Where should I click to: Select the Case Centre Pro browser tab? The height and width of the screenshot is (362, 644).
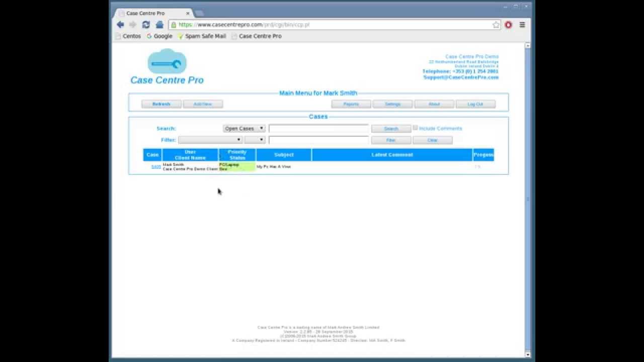click(153, 13)
